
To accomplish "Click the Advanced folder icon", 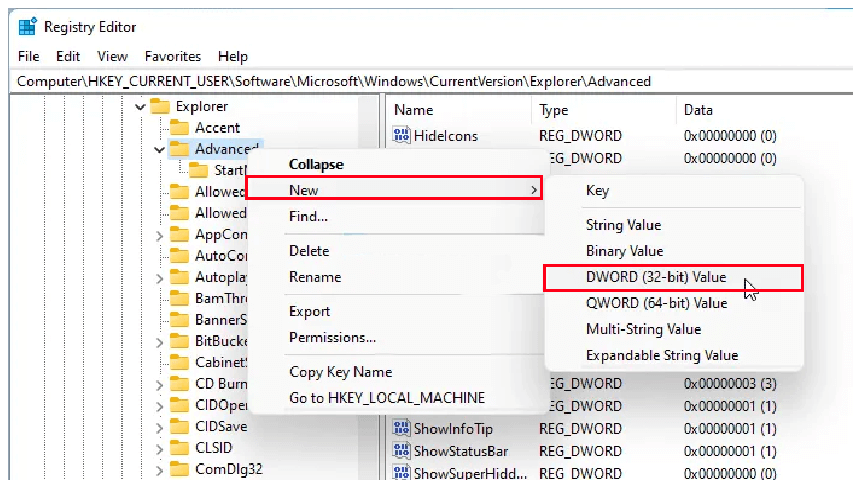I will [179, 149].
